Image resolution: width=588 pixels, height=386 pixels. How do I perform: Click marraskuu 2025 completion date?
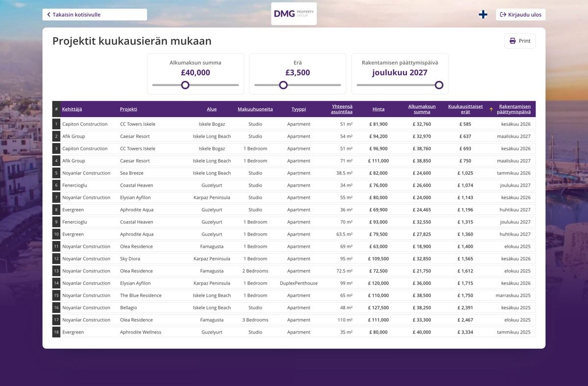(x=513, y=295)
